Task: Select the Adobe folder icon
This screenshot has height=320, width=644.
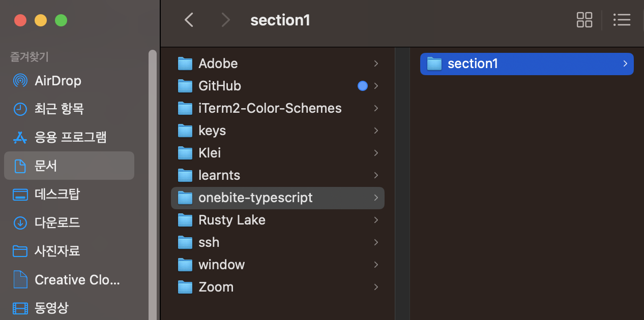Action: pos(185,63)
